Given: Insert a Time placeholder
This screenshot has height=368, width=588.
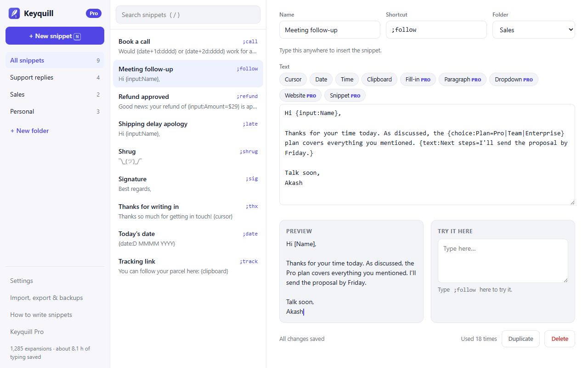Looking at the screenshot, I should tap(347, 79).
